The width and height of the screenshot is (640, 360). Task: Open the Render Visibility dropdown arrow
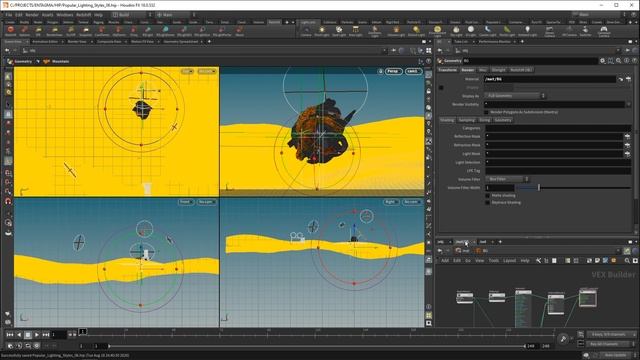pos(629,104)
